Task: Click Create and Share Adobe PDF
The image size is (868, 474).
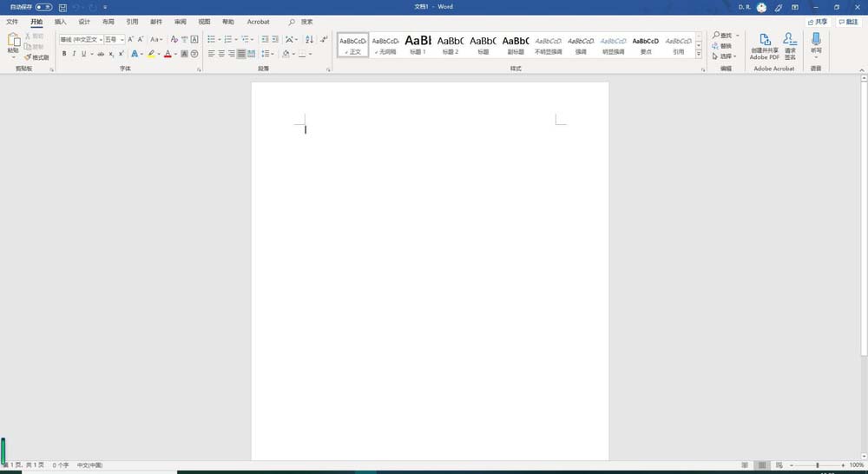Action: pos(765,46)
